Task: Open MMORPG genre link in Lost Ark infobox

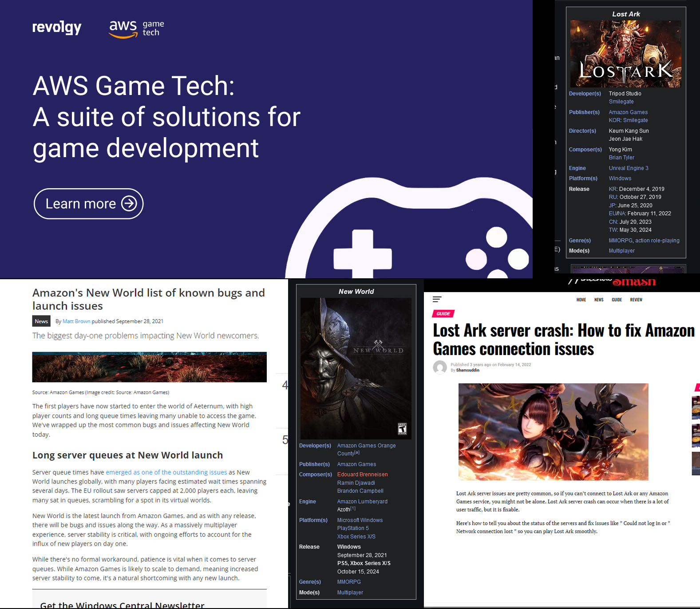Action: click(x=621, y=241)
